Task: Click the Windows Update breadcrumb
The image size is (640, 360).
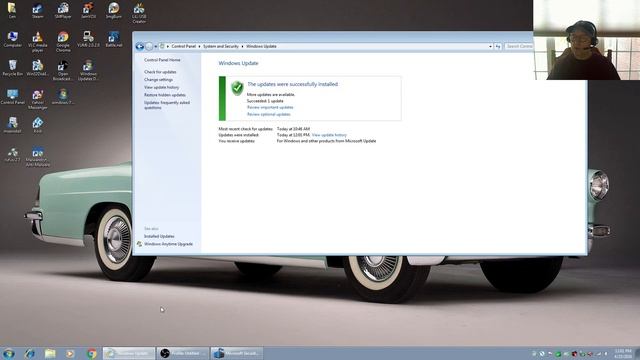Action: pyautogui.click(x=261, y=47)
